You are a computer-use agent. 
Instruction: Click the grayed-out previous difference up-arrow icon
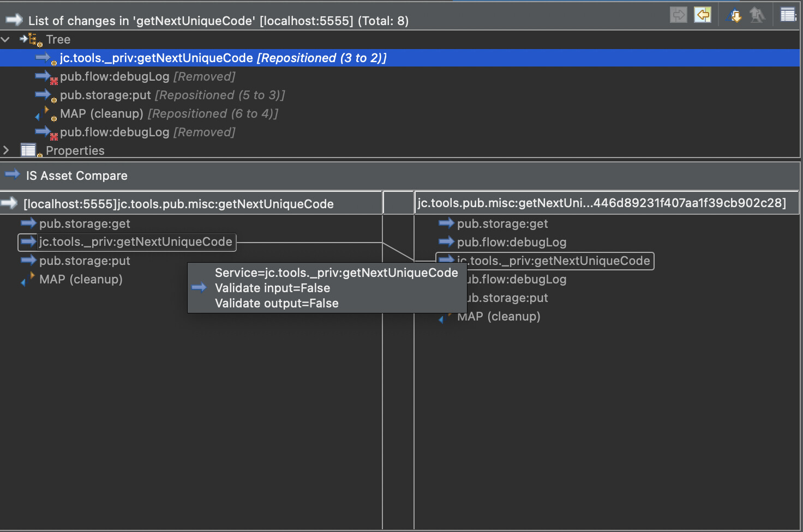(757, 15)
